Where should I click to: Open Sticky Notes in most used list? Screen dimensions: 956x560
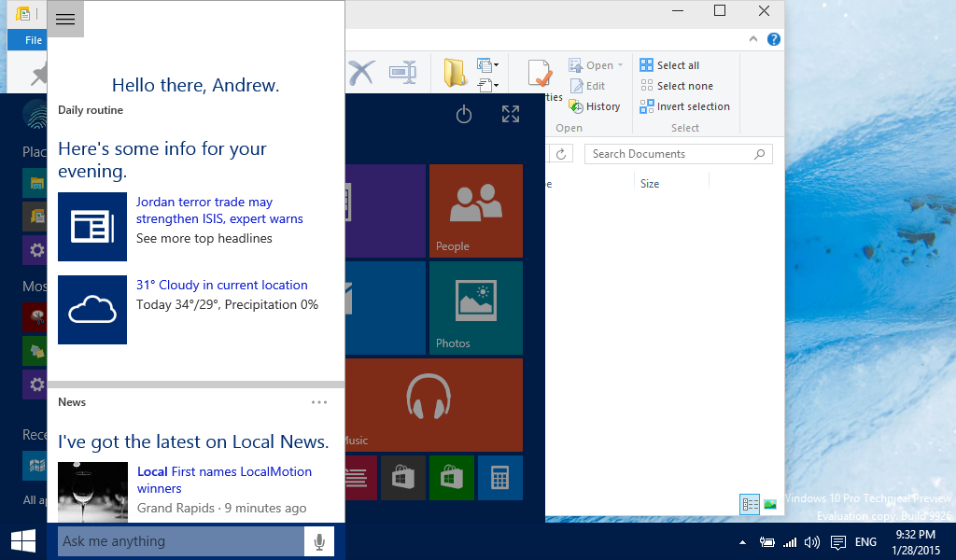tap(35, 350)
